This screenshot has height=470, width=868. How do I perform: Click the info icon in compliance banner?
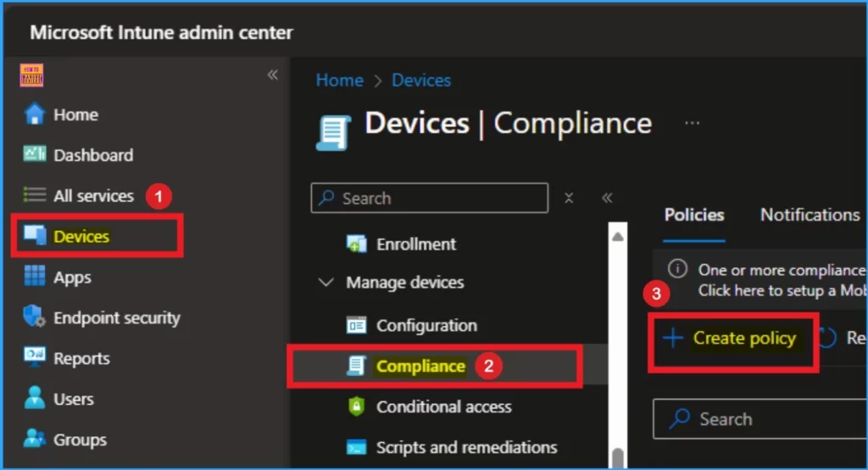pyautogui.click(x=677, y=269)
